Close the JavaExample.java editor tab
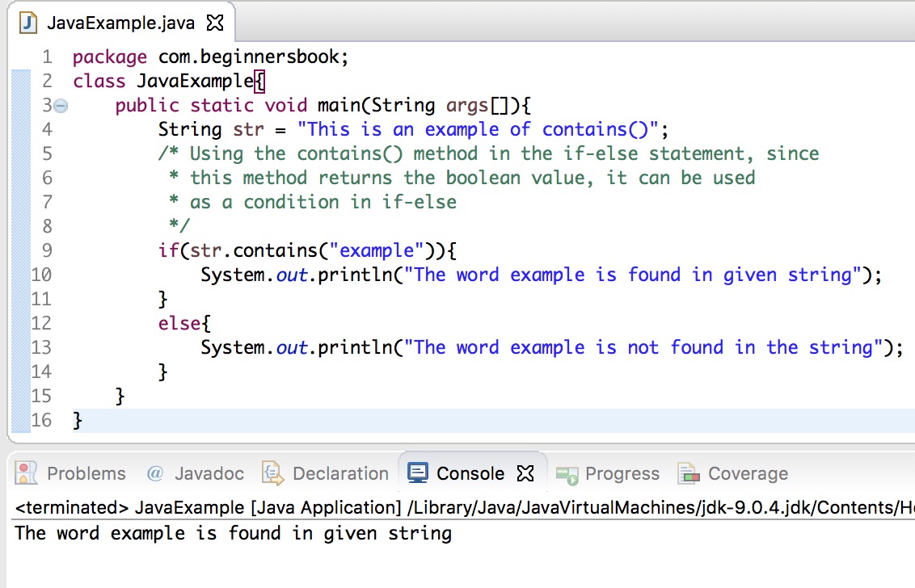This screenshot has width=915, height=588. (x=215, y=23)
